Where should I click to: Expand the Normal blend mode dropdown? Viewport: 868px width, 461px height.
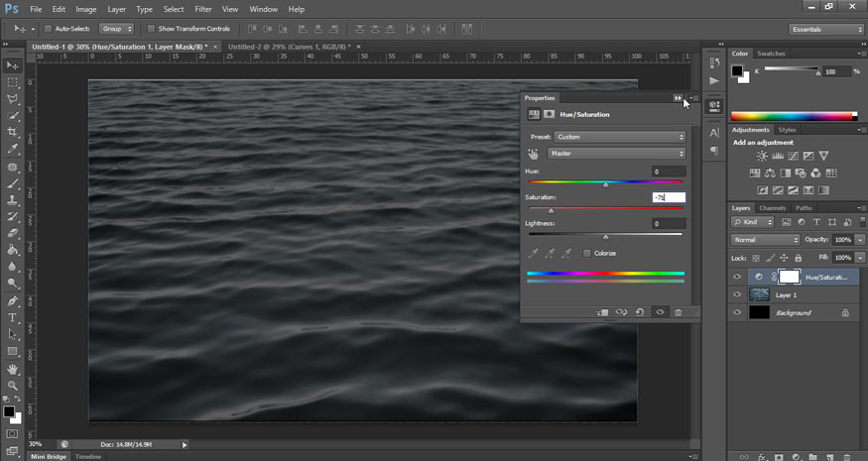click(x=765, y=240)
